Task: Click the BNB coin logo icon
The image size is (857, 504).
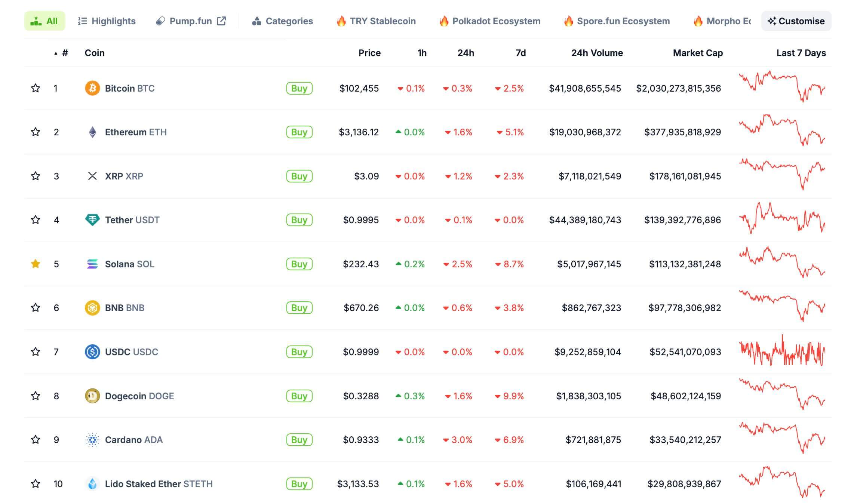Action: (x=92, y=308)
